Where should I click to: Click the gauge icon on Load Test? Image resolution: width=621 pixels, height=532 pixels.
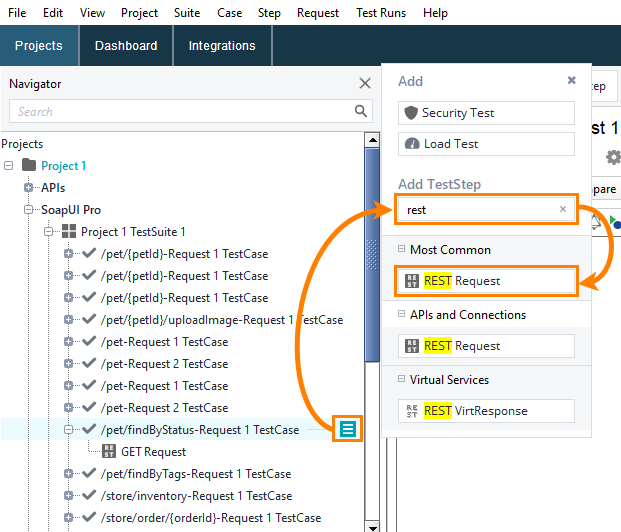click(412, 143)
